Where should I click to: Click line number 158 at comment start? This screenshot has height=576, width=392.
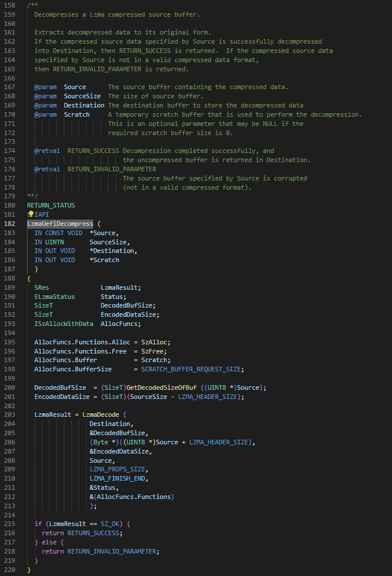coord(10,6)
